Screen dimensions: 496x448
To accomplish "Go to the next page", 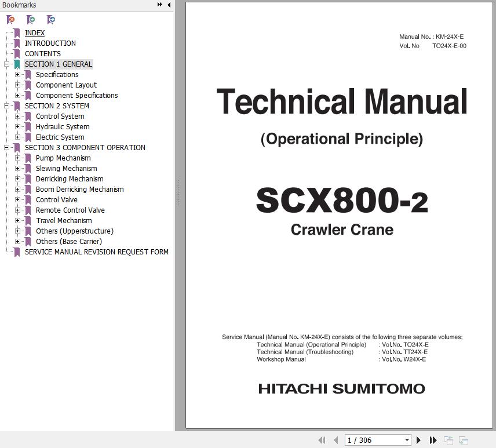I will coord(418,440).
